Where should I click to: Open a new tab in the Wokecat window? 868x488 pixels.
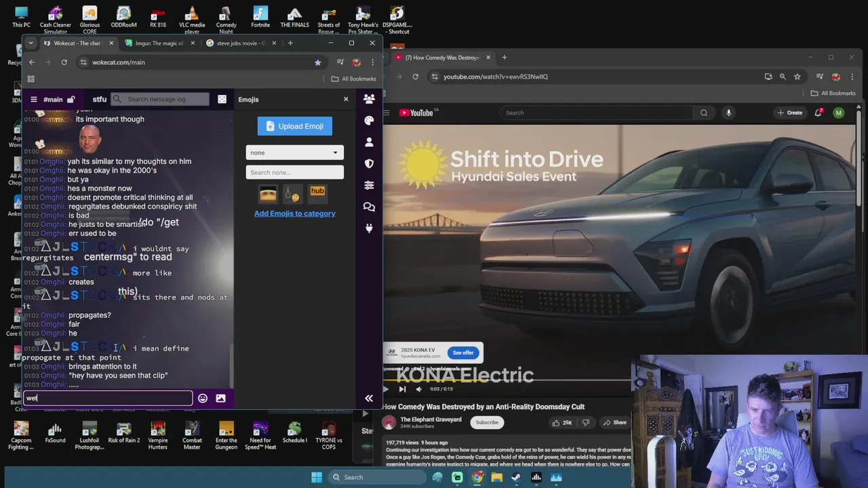(x=290, y=43)
